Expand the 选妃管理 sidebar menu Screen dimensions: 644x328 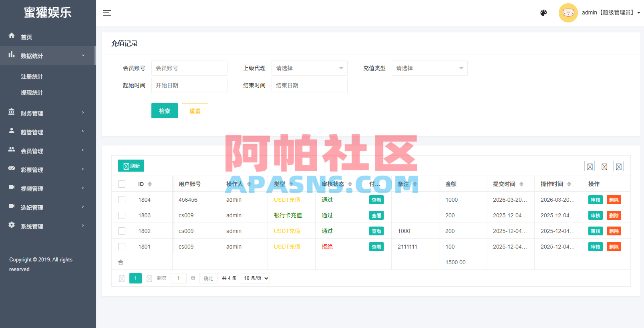pos(48,207)
